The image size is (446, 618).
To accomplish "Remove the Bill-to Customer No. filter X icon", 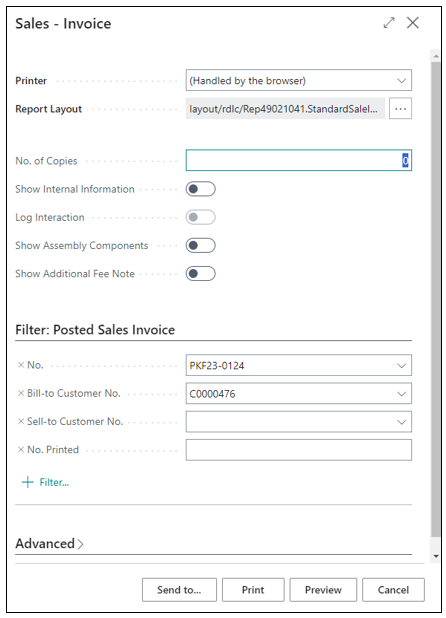I will [21, 393].
